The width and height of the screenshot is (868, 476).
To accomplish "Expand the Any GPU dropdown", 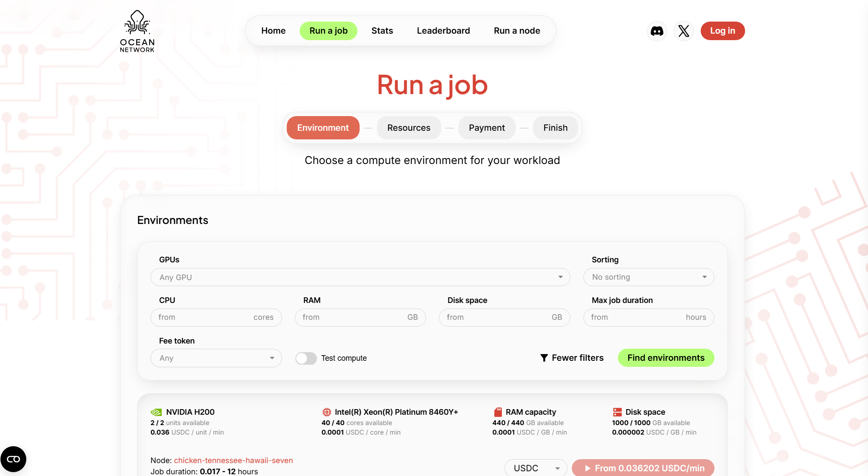I will [360, 277].
